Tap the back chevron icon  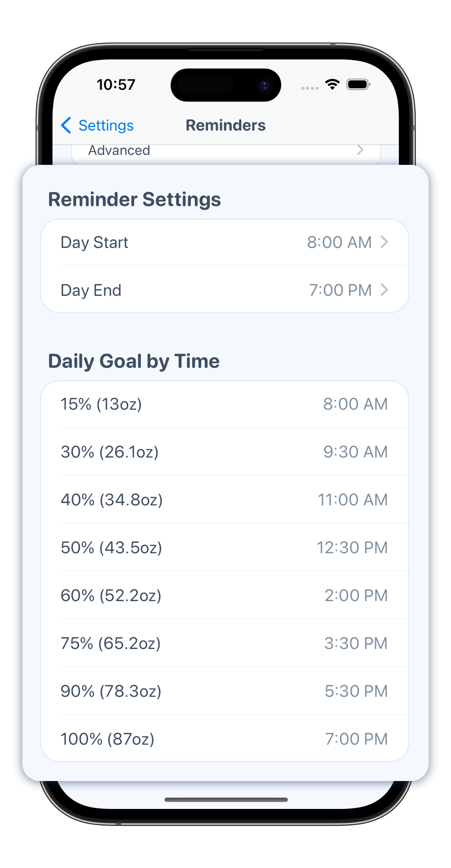tap(66, 125)
